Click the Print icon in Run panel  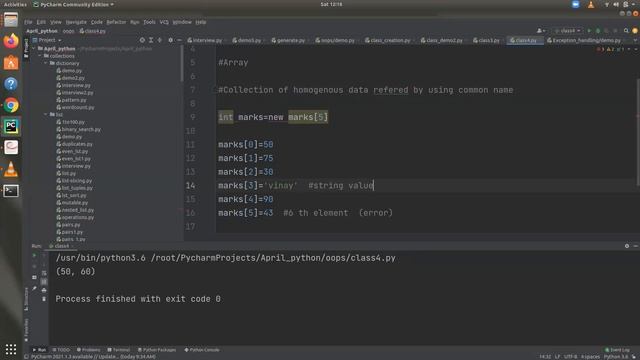[x=44, y=290]
